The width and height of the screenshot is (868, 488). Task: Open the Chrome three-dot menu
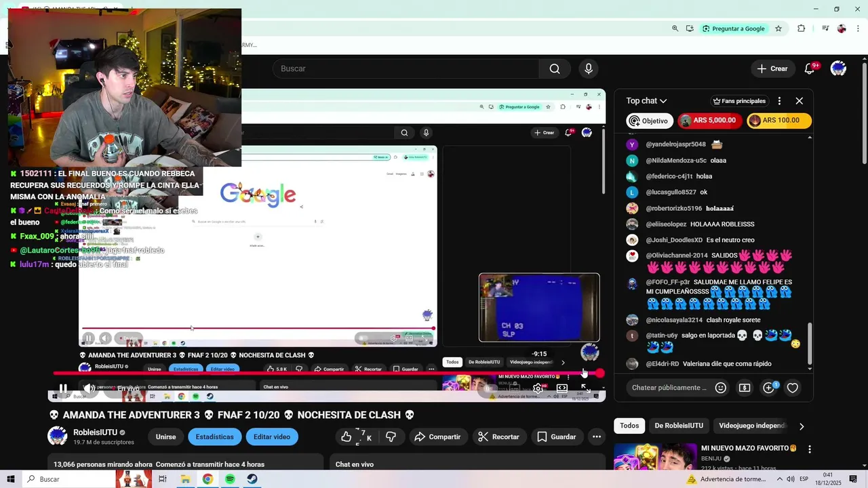click(x=858, y=28)
